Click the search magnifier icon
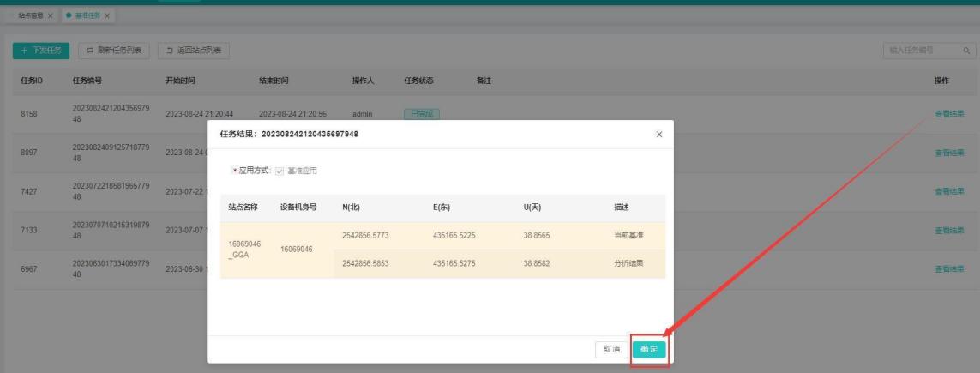Screen dimensions: 980x373 point(965,51)
